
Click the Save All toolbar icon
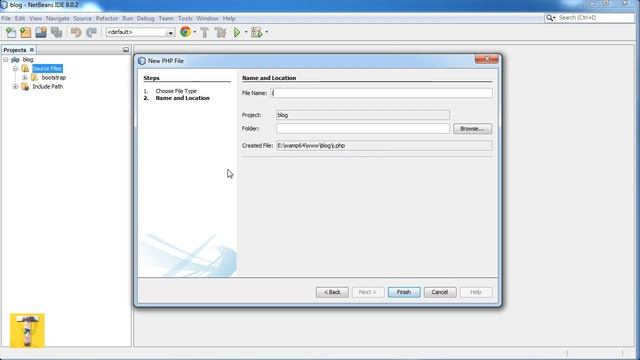[x=56, y=32]
